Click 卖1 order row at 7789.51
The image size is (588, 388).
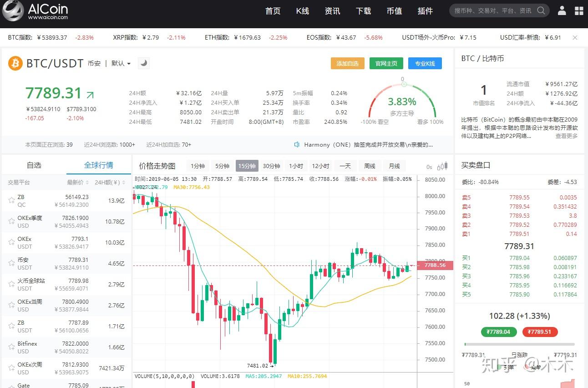click(x=519, y=234)
